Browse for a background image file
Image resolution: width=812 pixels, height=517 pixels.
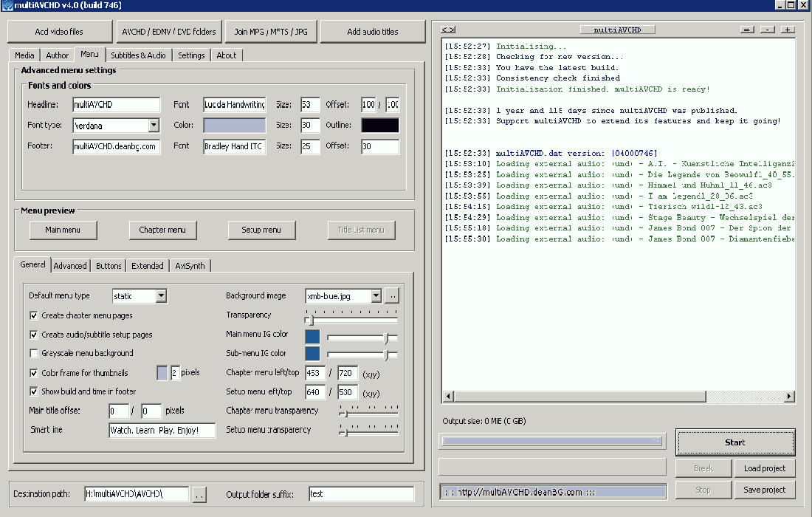click(392, 296)
